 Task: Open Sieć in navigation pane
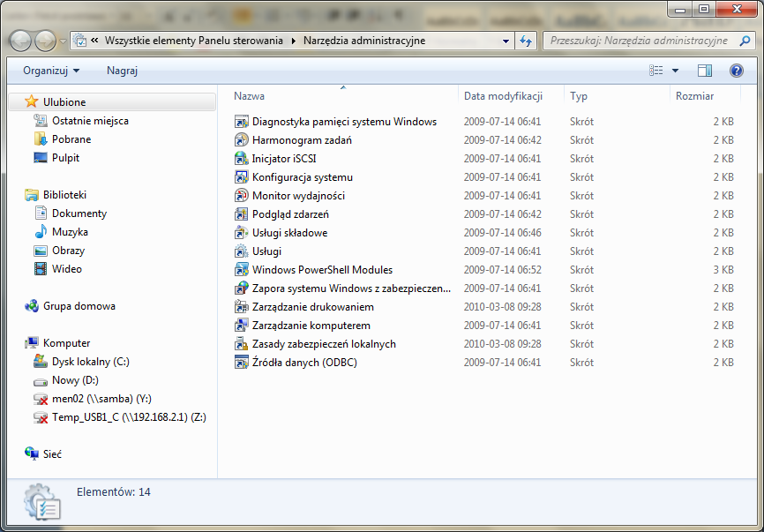52,454
